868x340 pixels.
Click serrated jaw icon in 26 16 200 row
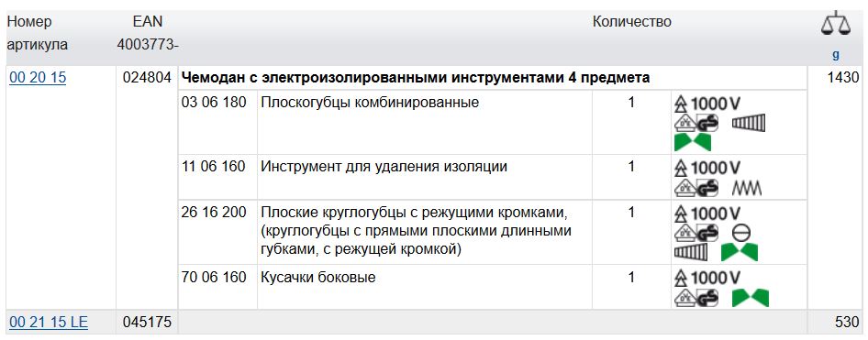click(692, 253)
